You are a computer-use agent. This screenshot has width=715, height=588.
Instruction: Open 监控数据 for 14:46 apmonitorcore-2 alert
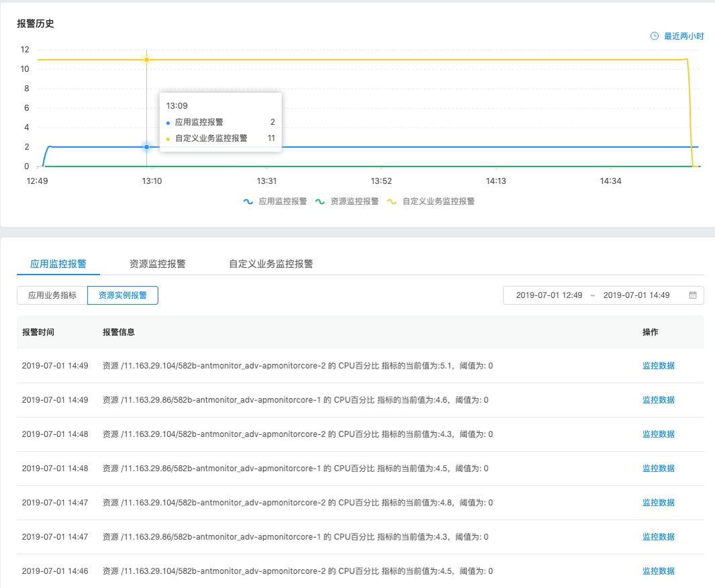[x=659, y=571]
